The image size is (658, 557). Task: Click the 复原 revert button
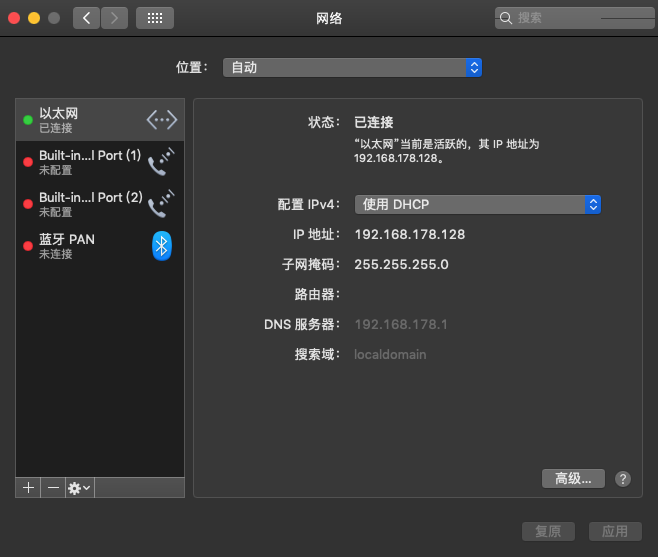548,531
